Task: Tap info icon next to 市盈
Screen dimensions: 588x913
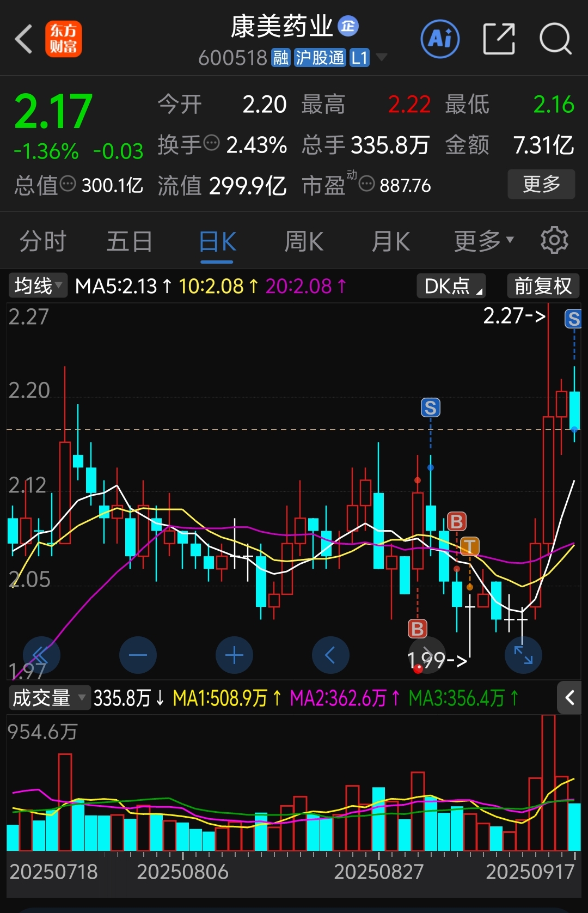Action: tap(366, 184)
